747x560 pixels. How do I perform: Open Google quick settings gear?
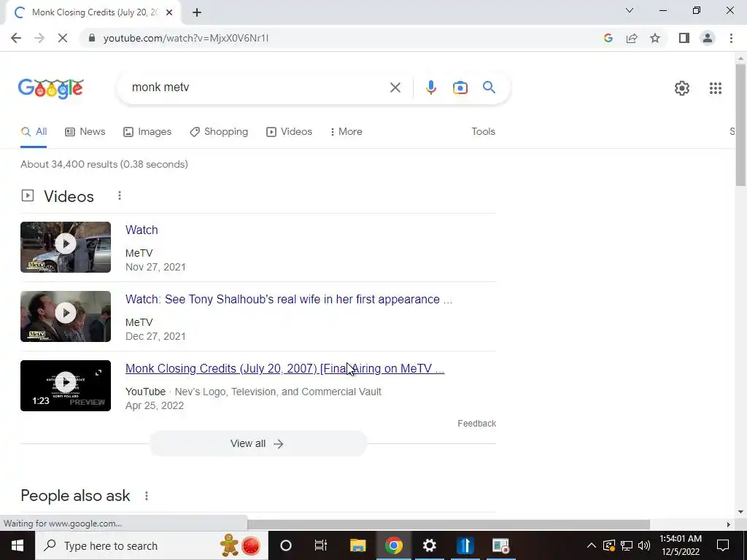coord(682,88)
